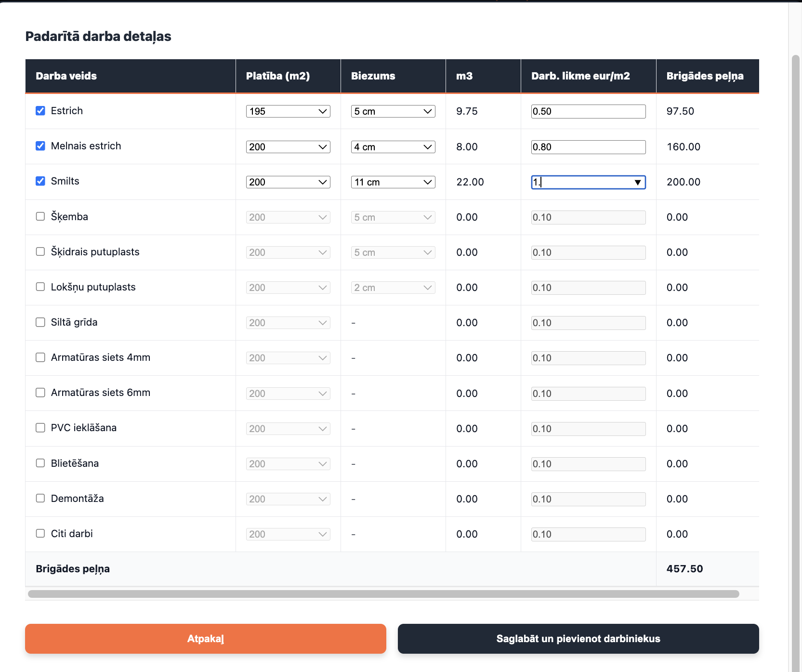This screenshot has height=672, width=802.
Task: Open Blietēšana area dropdown
Action: point(288,464)
